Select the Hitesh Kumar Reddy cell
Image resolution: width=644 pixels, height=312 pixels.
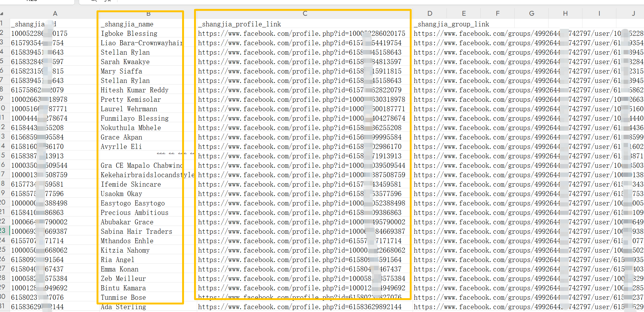tap(134, 90)
